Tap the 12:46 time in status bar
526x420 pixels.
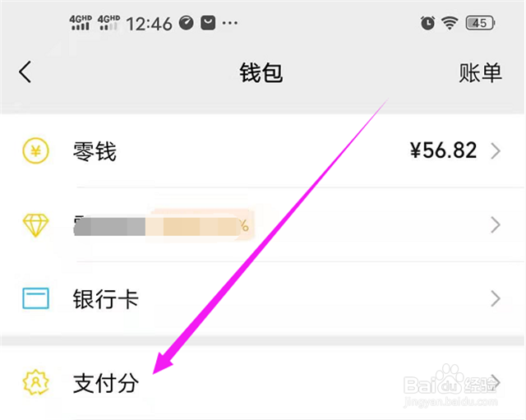[x=149, y=23]
